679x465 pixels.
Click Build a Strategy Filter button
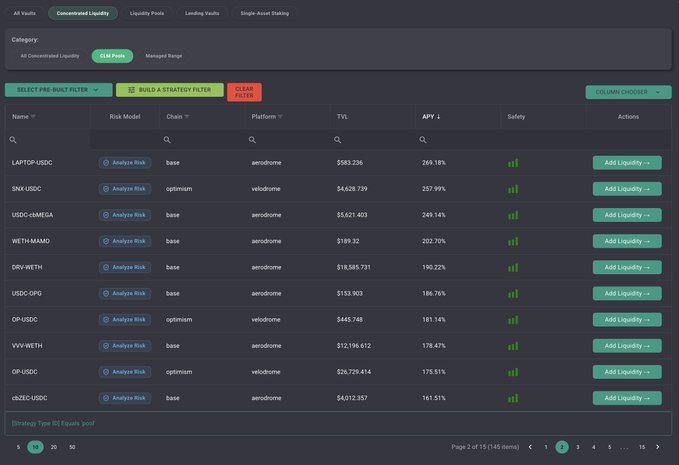click(170, 90)
